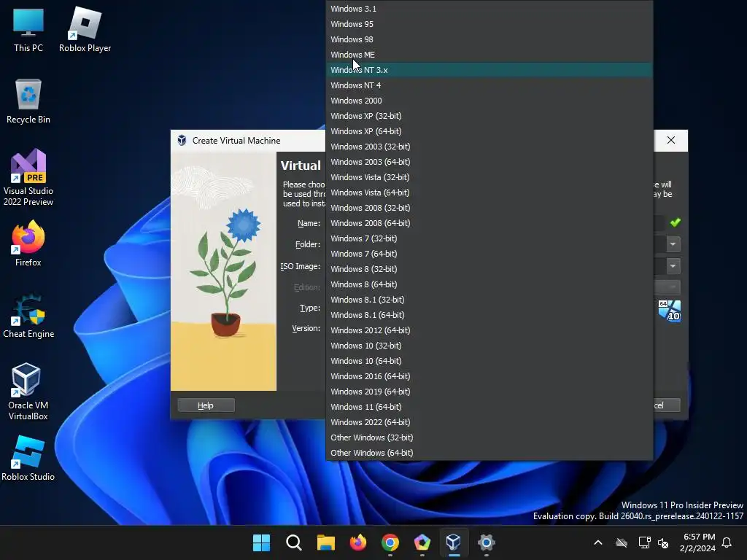Pick Windows 2012 (64-bit)
747x560 pixels.
coord(489,330)
